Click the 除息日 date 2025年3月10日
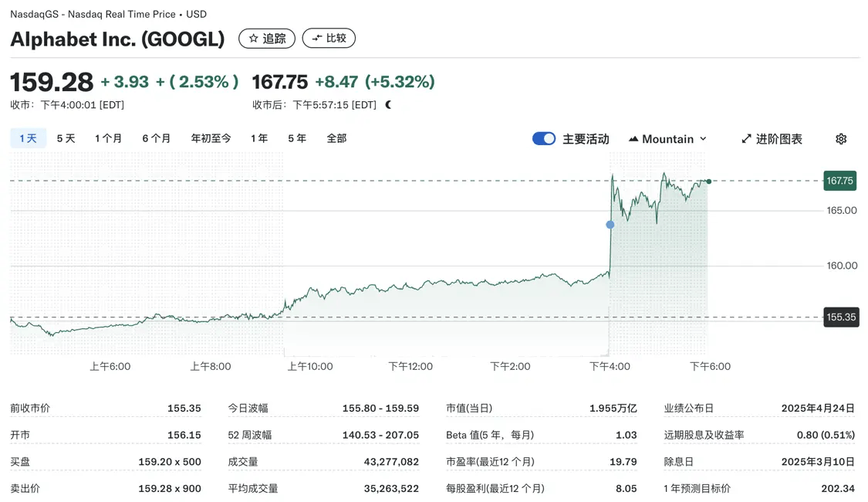Screen dimensions: 868x502 pyautogui.click(x=818, y=462)
